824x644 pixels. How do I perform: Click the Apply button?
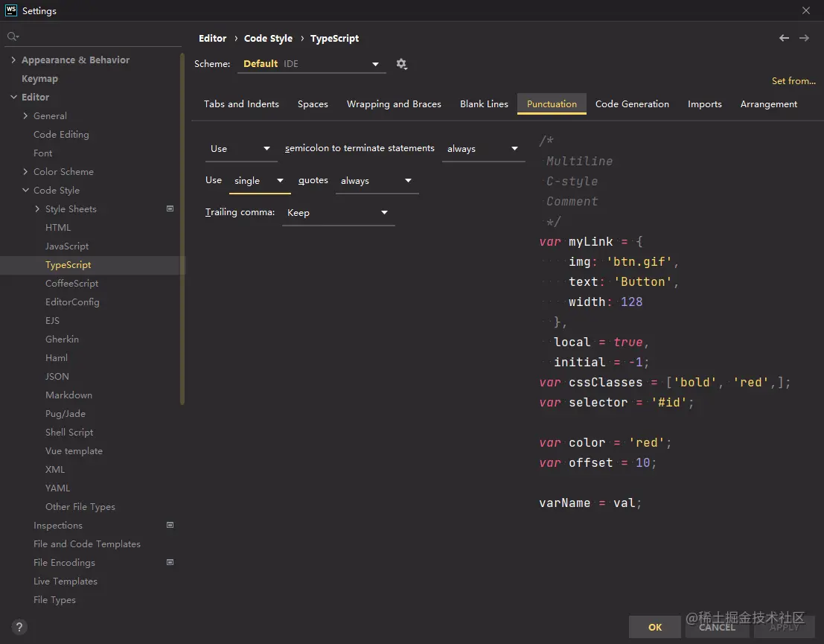pos(784,627)
